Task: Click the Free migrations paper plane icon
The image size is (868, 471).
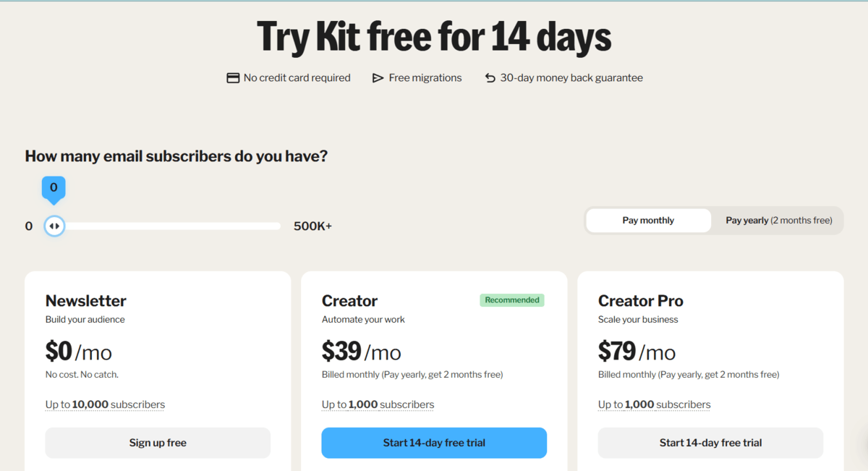Action: click(x=378, y=77)
